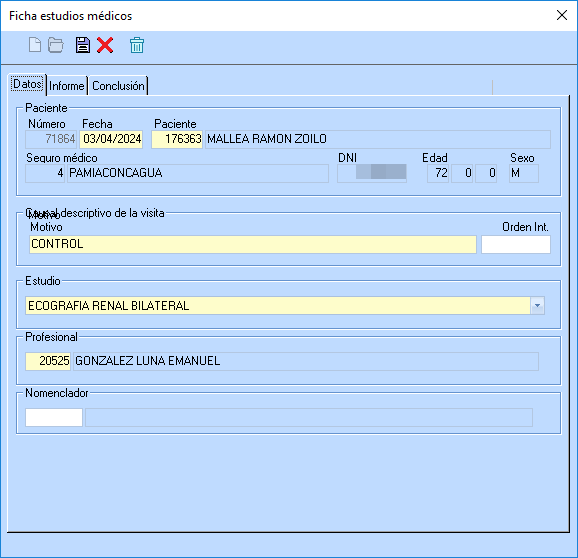Image resolution: width=578 pixels, height=558 pixels.
Task: Select the Profesional code field 20525
Action: 48,361
